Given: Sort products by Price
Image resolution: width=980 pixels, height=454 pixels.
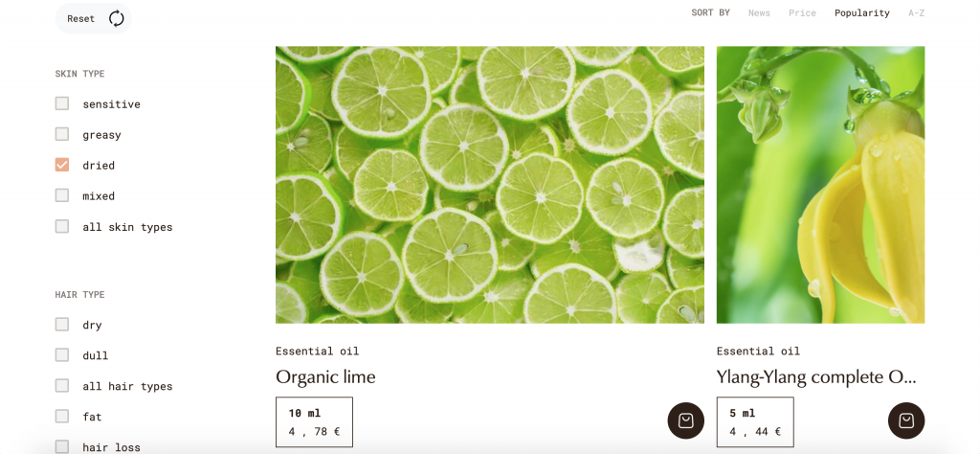Looking at the screenshot, I should tap(802, 13).
